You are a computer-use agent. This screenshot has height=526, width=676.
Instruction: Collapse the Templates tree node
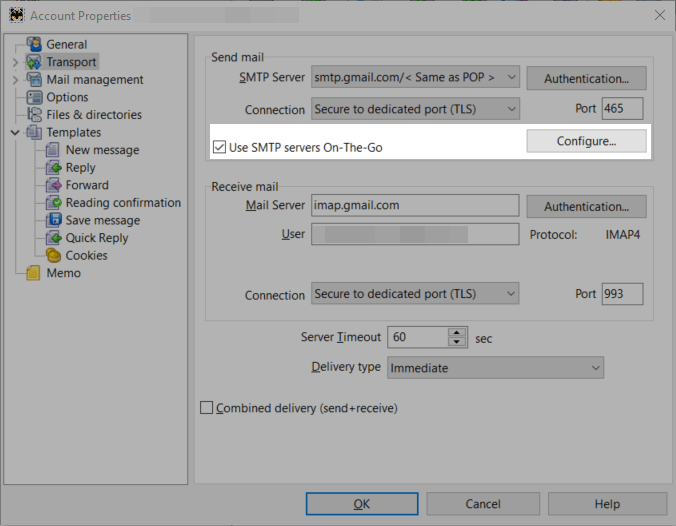click(15, 132)
